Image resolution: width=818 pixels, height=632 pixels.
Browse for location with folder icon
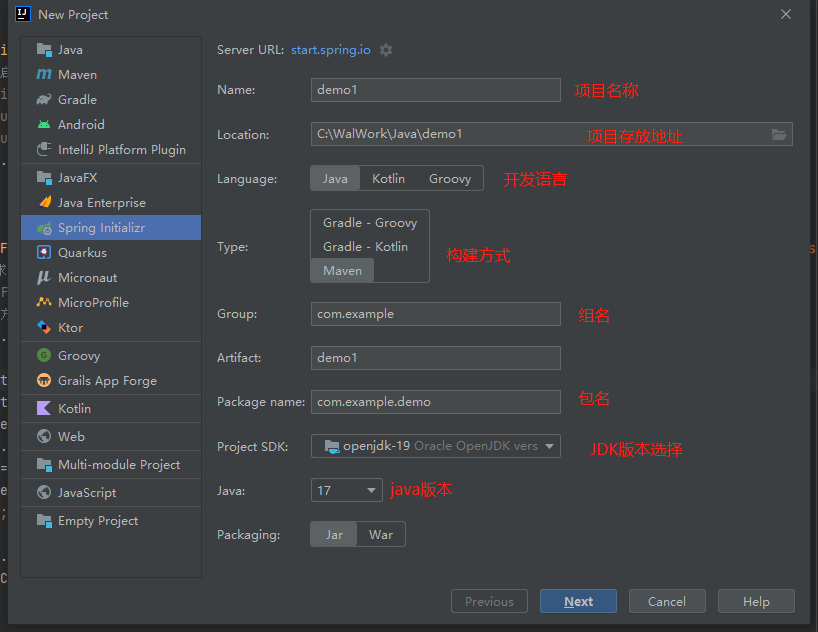point(779,135)
